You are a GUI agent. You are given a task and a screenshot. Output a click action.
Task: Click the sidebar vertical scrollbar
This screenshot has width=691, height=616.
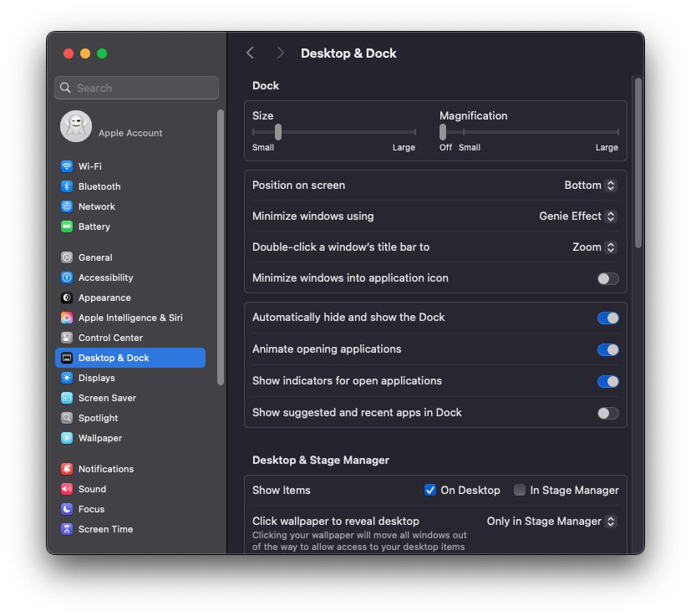[221, 247]
